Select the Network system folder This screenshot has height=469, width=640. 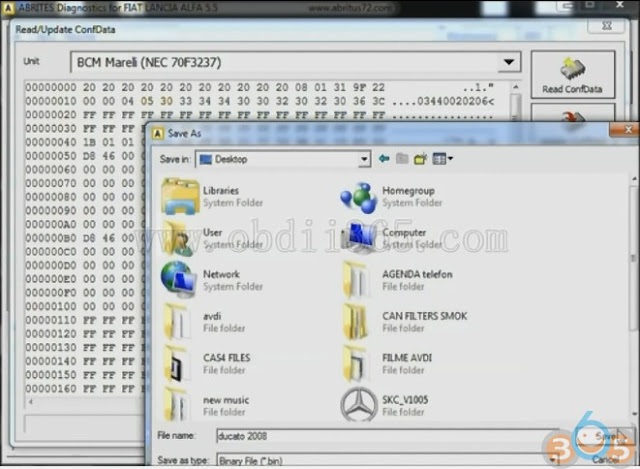[212, 280]
